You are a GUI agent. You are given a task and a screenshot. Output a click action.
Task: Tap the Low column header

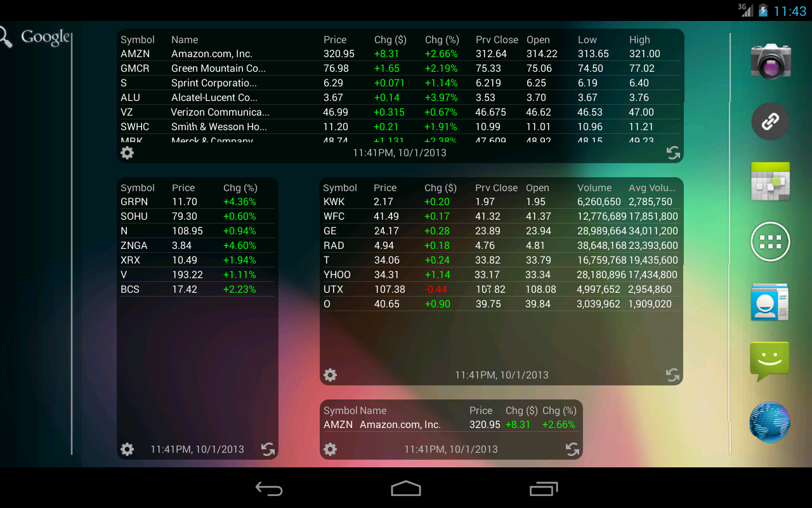587,39
